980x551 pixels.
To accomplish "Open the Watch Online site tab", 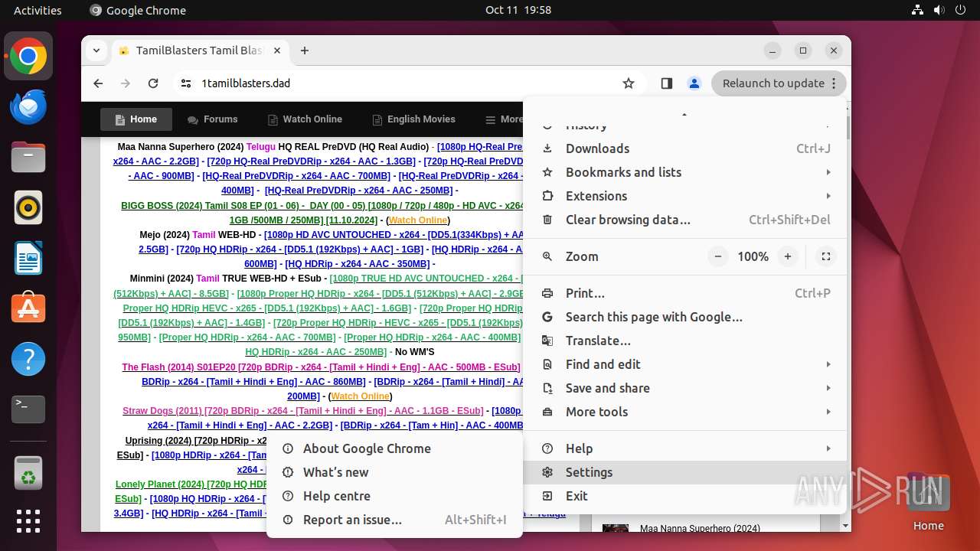I will pos(305,119).
